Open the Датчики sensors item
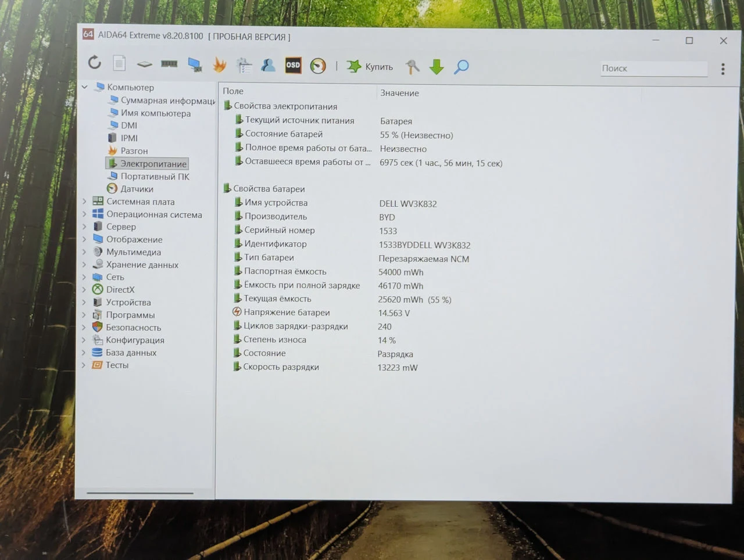This screenshot has width=744, height=560. click(x=130, y=189)
